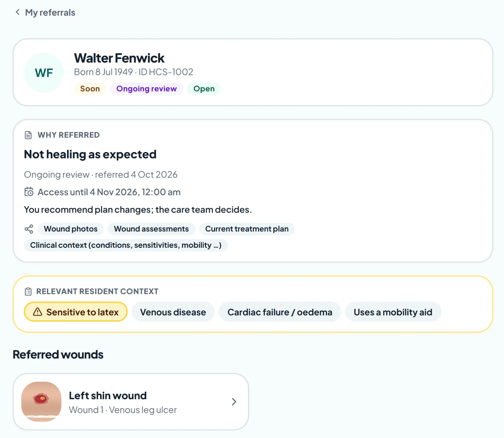Screen dimensions: 504x438
Task: Click the Wound 1 Venous leg ulcer subtitle
Action: (123, 410)
